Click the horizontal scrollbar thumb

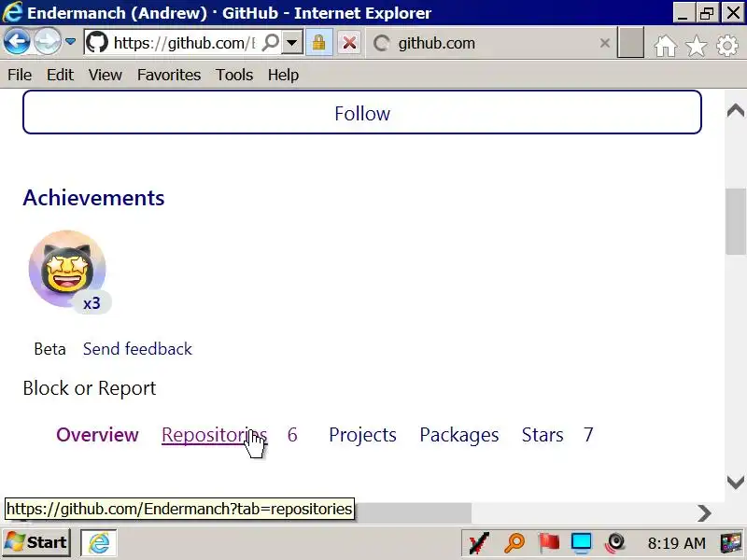(x=413, y=512)
